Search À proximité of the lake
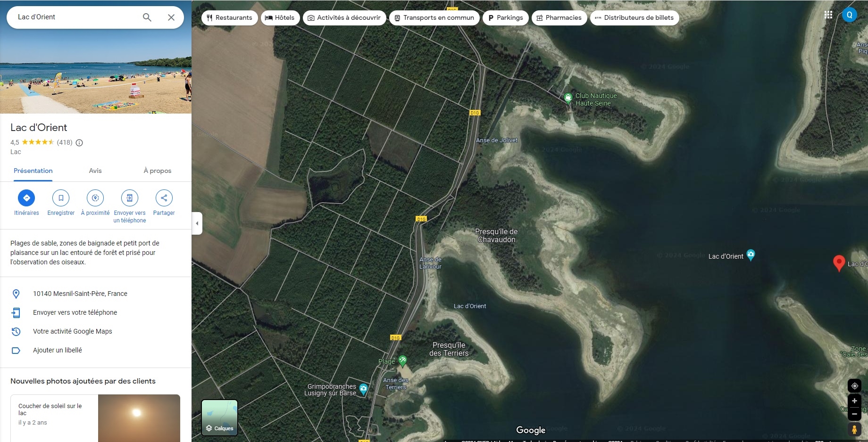 [95, 198]
